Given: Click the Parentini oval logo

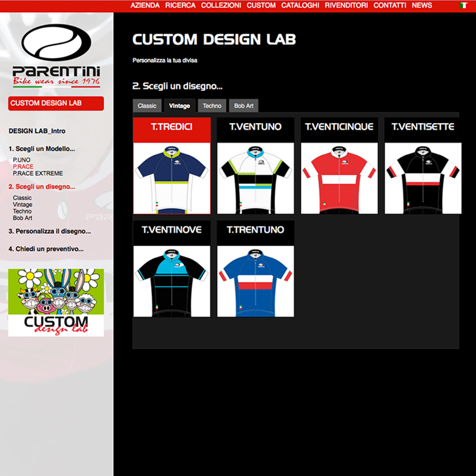Looking at the screenshot, I should click(57, 42).
